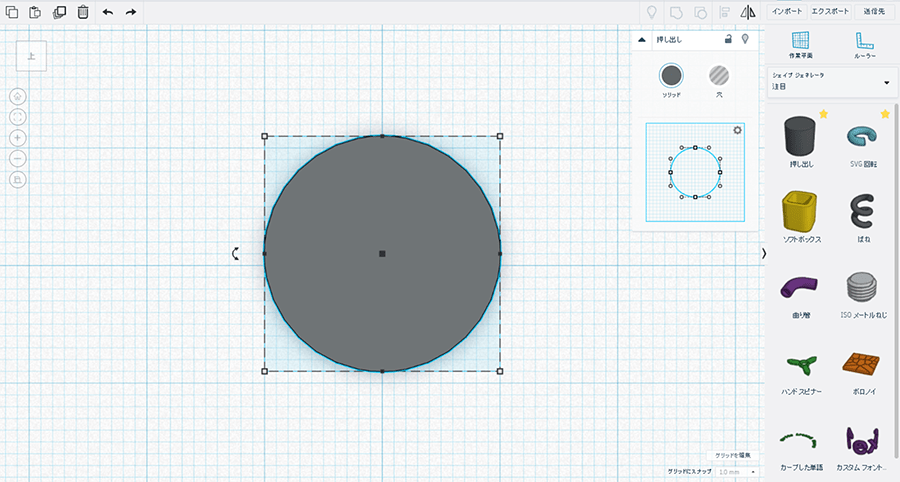Image resolution: width=900 pixels, height=482 pixels.
Task: Click the bottom-middle edge handle of circle
Action: (382, 371)
